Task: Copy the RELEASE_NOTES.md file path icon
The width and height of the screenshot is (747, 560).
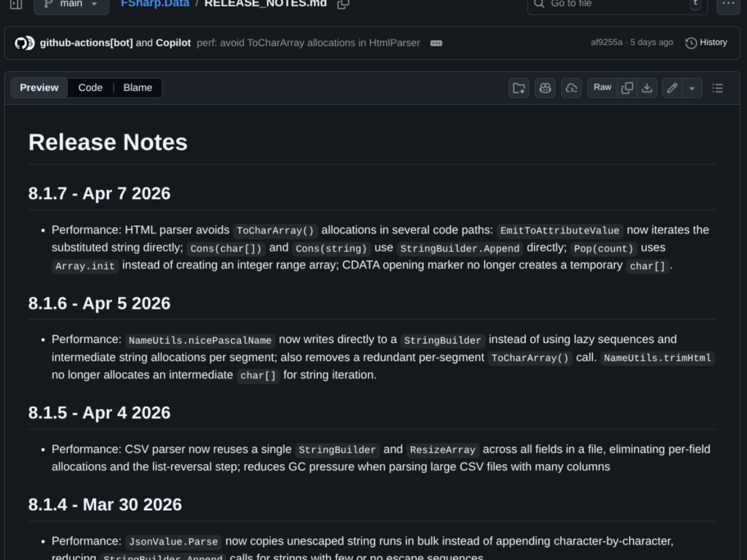Action: [x=342, y=4]
